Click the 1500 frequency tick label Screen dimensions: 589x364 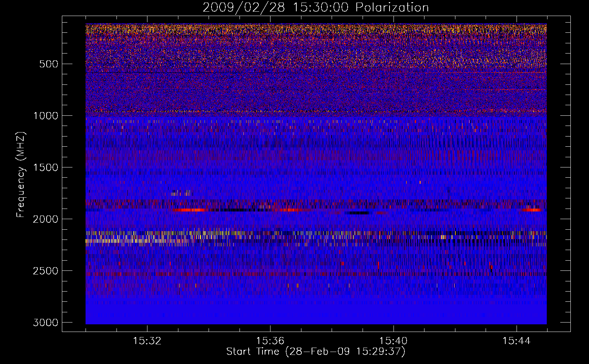click(x=46, y=167)
